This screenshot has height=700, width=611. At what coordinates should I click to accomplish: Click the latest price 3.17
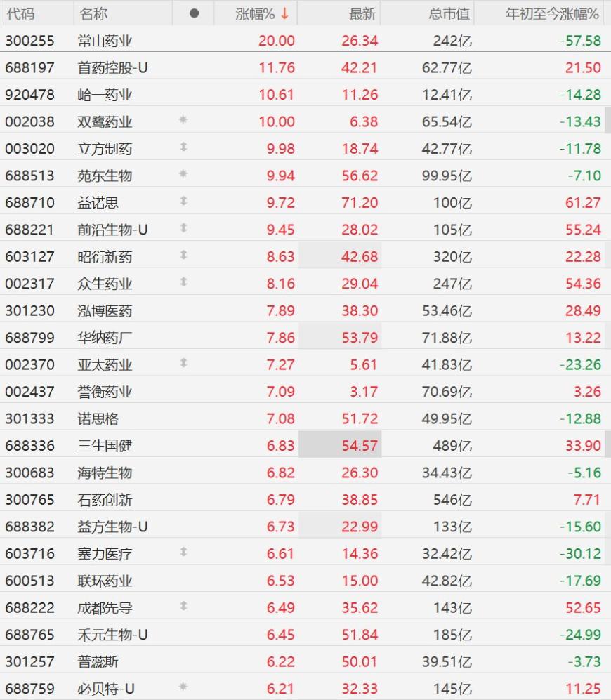click(364, 392)
